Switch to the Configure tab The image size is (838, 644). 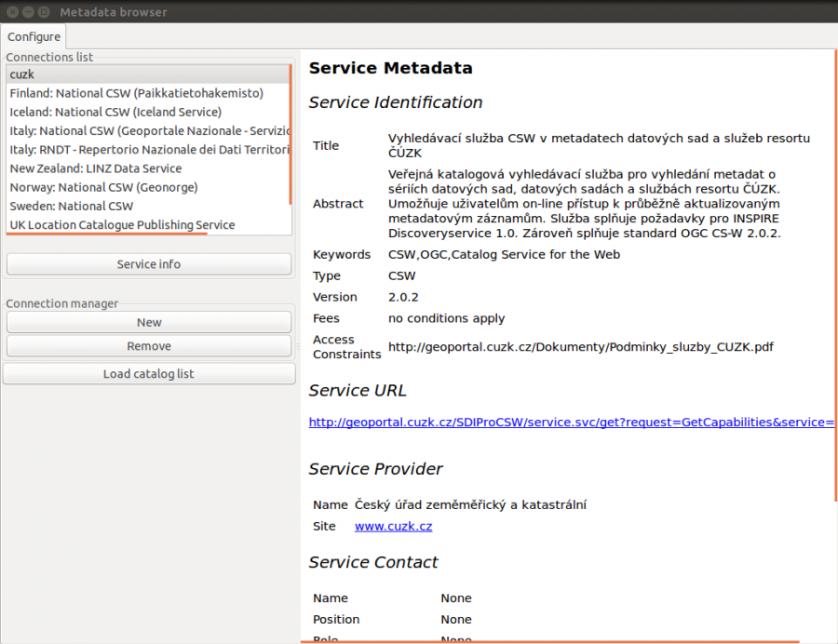point(34,37)
